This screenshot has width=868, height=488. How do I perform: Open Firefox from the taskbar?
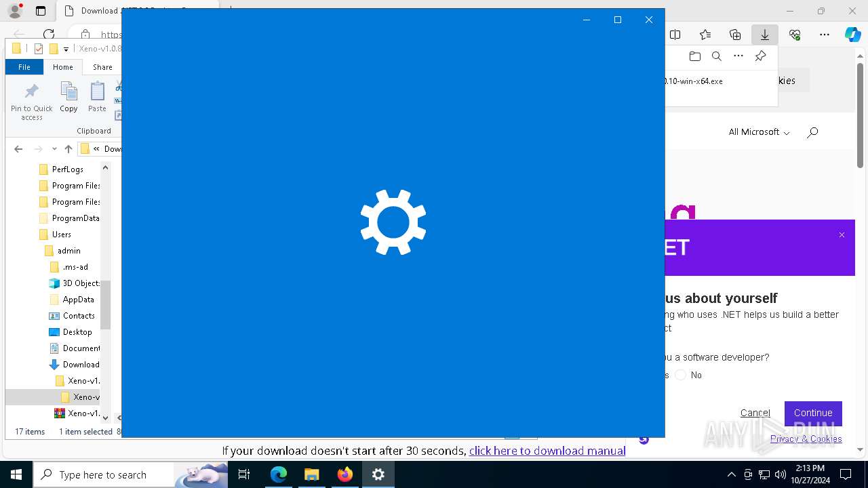(344, 474)
